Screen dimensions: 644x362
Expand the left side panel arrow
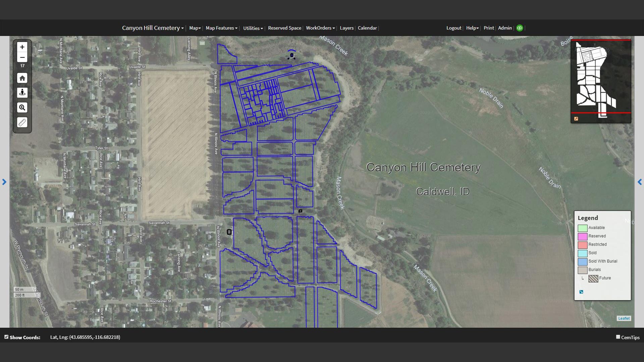4,182
